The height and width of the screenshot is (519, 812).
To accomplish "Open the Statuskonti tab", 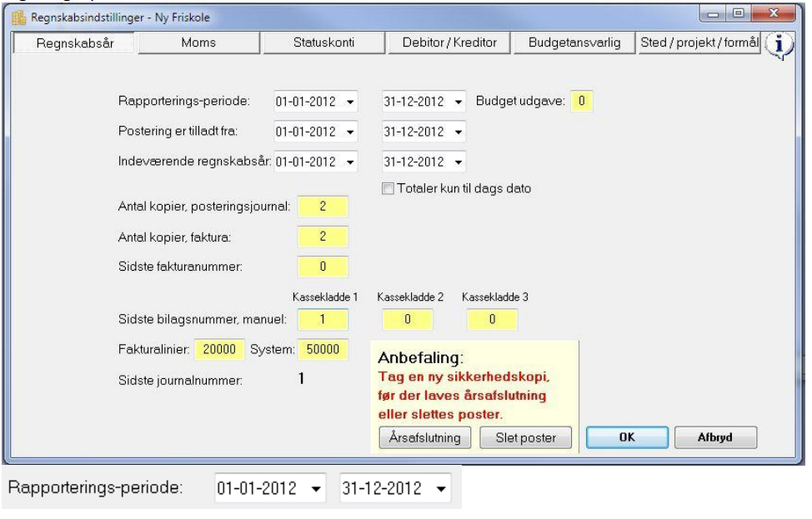I will click(323, 43).
